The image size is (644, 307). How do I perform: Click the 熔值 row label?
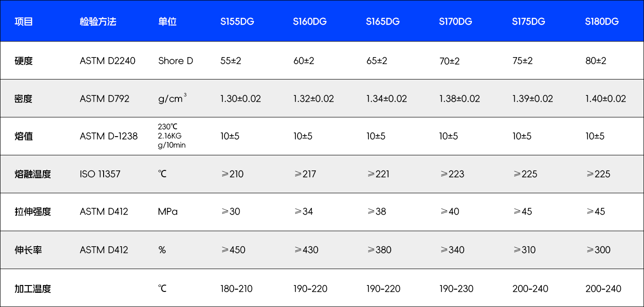(24, 136)
